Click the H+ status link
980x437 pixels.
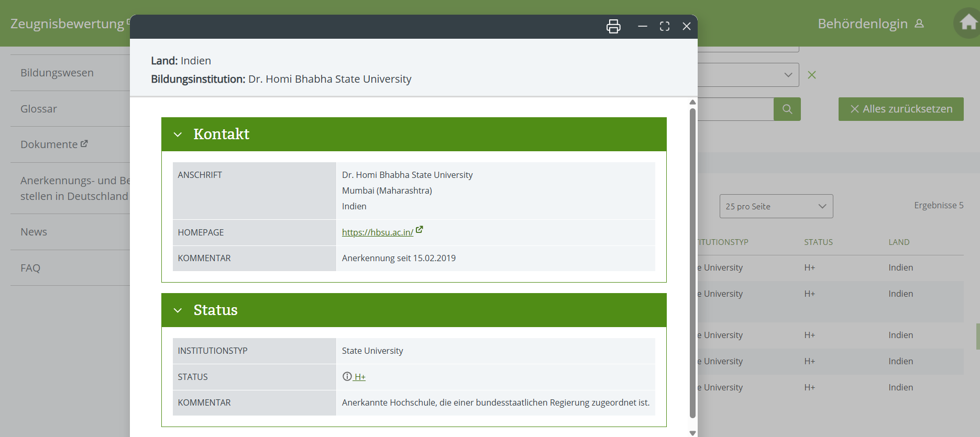tap(359, 377)
